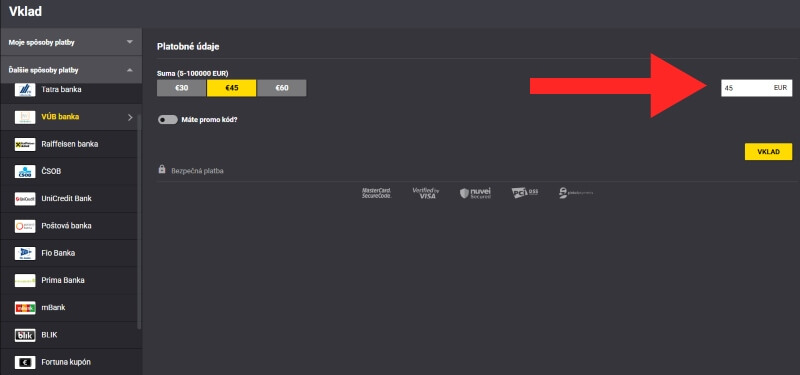Click the Platobné údaje heading
The width and height of the screenshot is (800, 375).
pos(188,46)
